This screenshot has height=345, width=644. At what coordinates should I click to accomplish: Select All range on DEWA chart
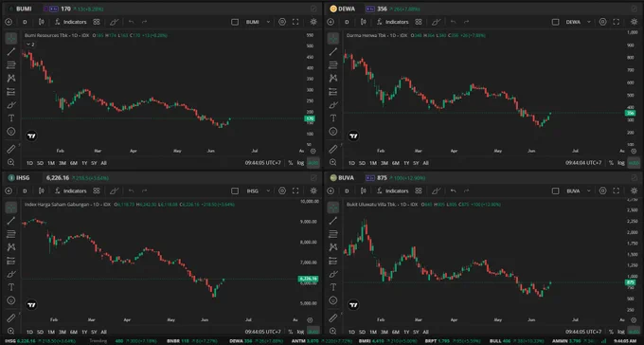pyautogui.click(x=425, y=163)
